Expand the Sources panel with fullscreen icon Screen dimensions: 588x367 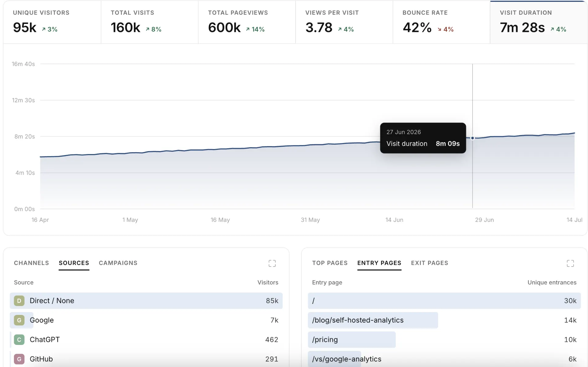coord(272,263)
